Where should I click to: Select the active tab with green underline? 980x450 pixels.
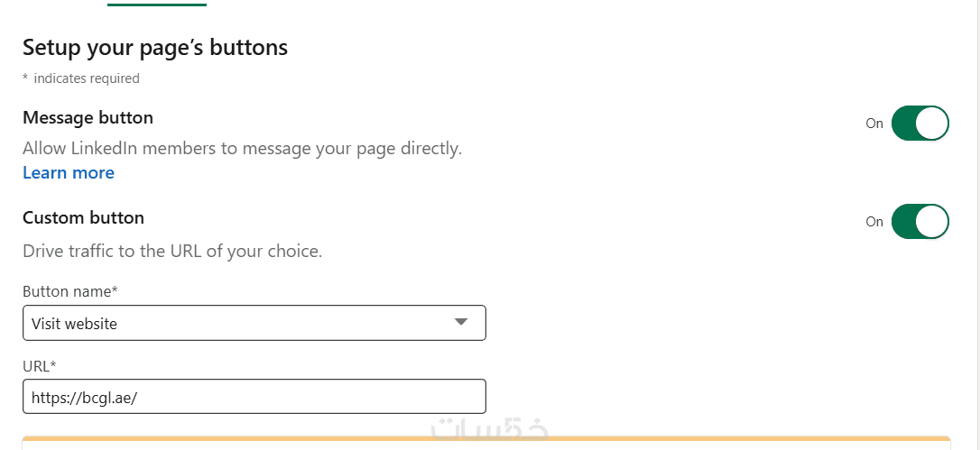point(157,4)
